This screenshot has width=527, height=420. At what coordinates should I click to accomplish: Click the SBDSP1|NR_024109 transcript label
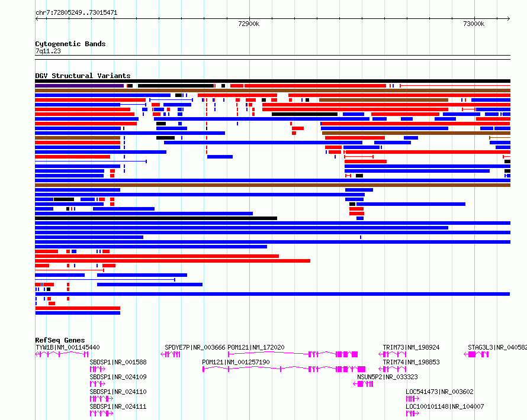coord(118,377)
